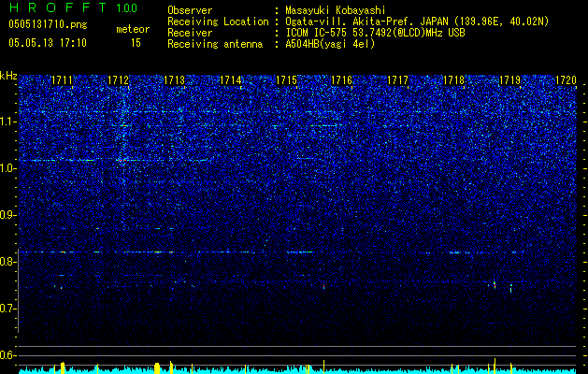Click the date stamp 05.05.13 17:10
The height and width of the screenshot is (374, 588).
(x=48, y=43)
